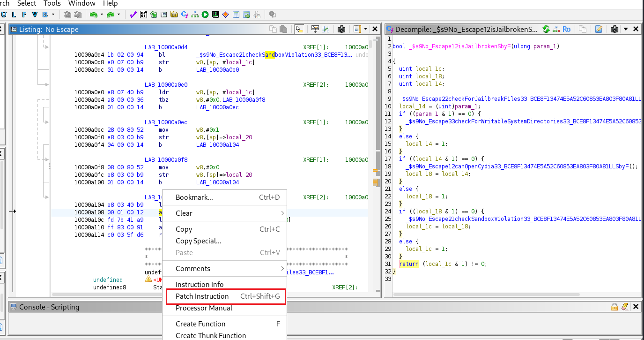Click Bookmark... in the context menu

click(x=194, y=197)
